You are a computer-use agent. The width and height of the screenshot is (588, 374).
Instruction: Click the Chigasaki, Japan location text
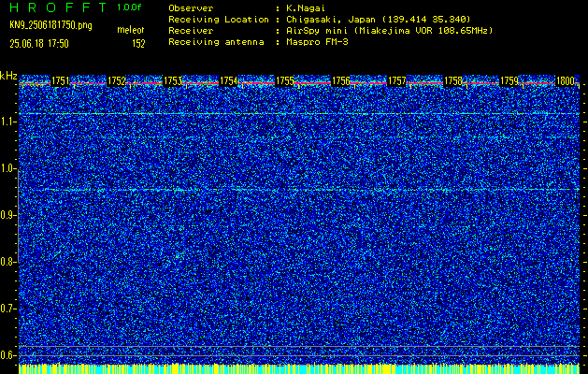tap(378, 20)
